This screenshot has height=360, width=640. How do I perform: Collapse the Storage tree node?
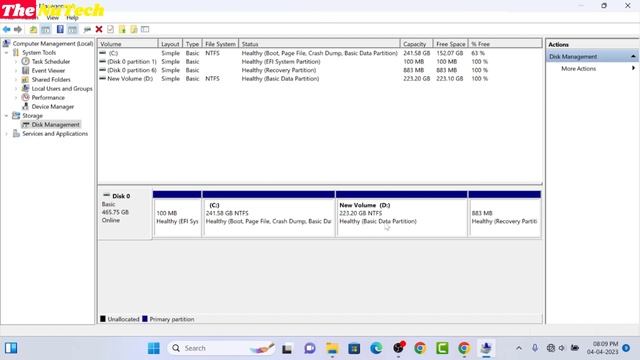click(7, 116)
